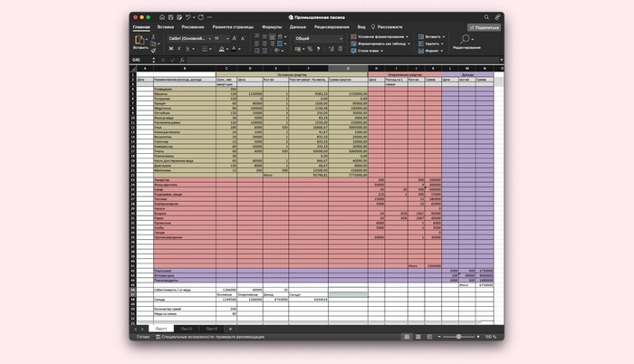Click the accounting currency format icon
This screenshot has width=634, height=364.
(x=298, y=49)
